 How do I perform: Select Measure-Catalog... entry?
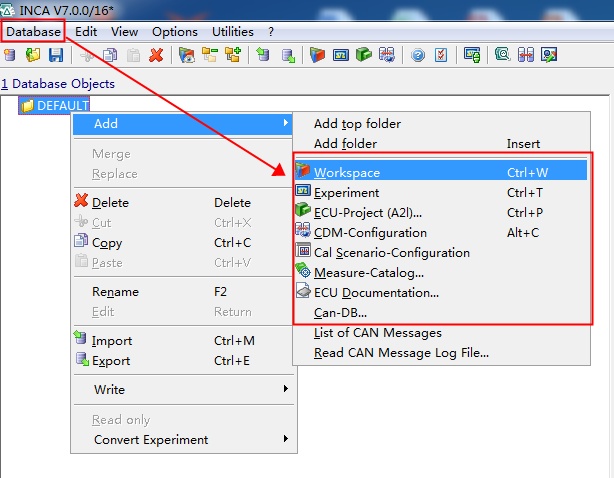[x=441, y=272]
